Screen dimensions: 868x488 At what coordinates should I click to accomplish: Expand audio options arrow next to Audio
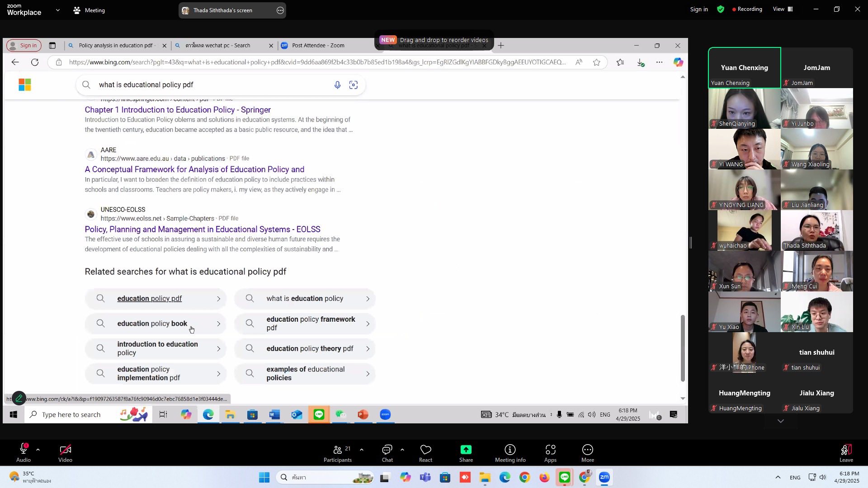pyautogui.click(x=38, y=450)
